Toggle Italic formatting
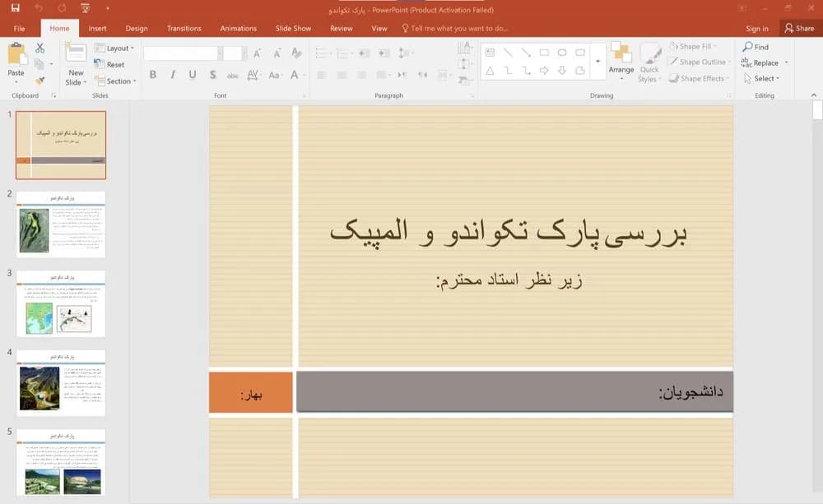Image resolution: width=823 pixels, height=504 pixels. [x=173, y=75]
